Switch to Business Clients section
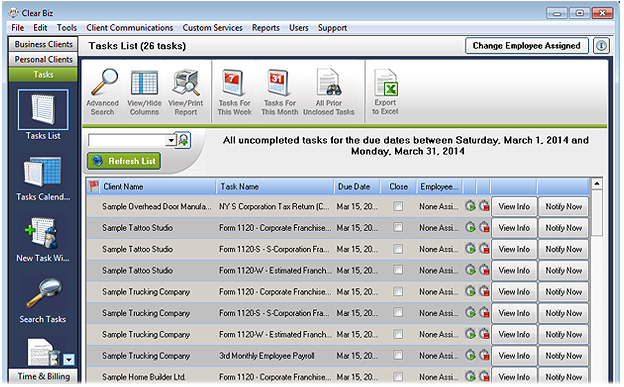The width and height of the screenshot is (624, 387). (43, 44)
